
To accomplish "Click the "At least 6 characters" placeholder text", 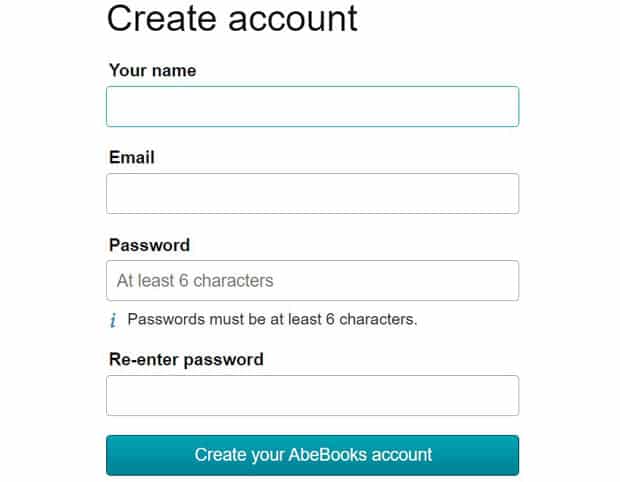I will [195, 281].
